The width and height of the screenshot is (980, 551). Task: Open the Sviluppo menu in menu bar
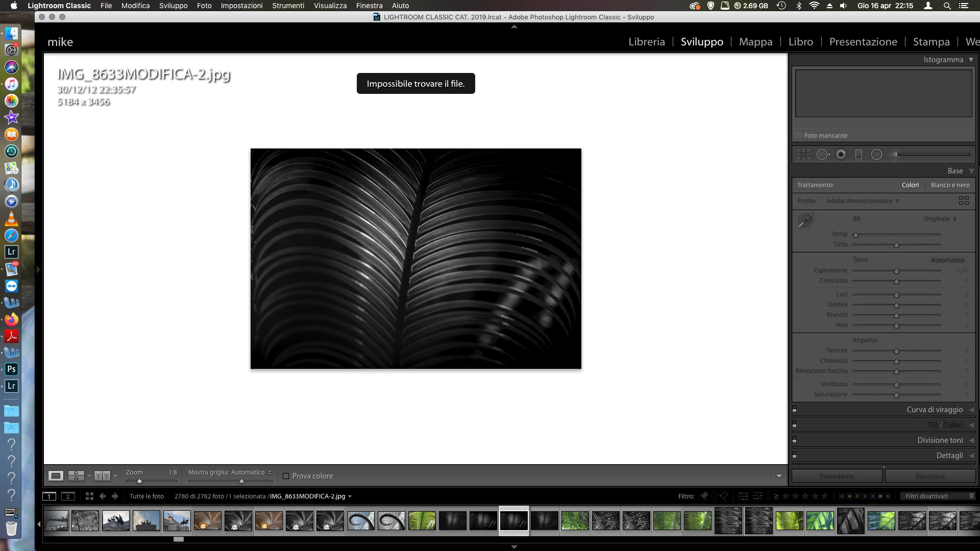click(173, 6)
